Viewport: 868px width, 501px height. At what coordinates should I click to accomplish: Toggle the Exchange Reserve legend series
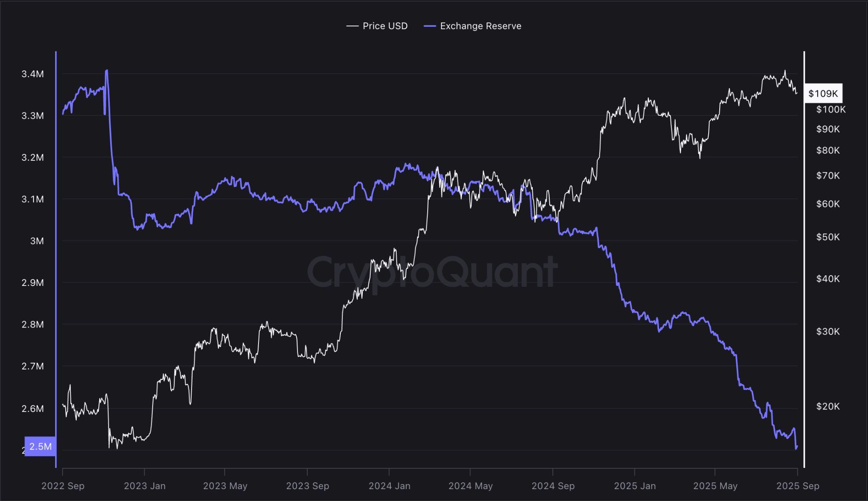480,26
